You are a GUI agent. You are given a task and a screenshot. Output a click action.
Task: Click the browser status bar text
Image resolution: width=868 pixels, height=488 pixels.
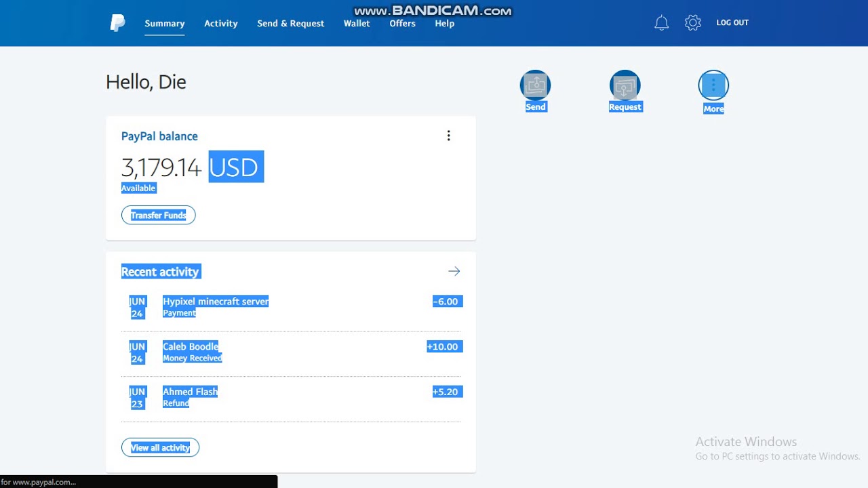39,482
